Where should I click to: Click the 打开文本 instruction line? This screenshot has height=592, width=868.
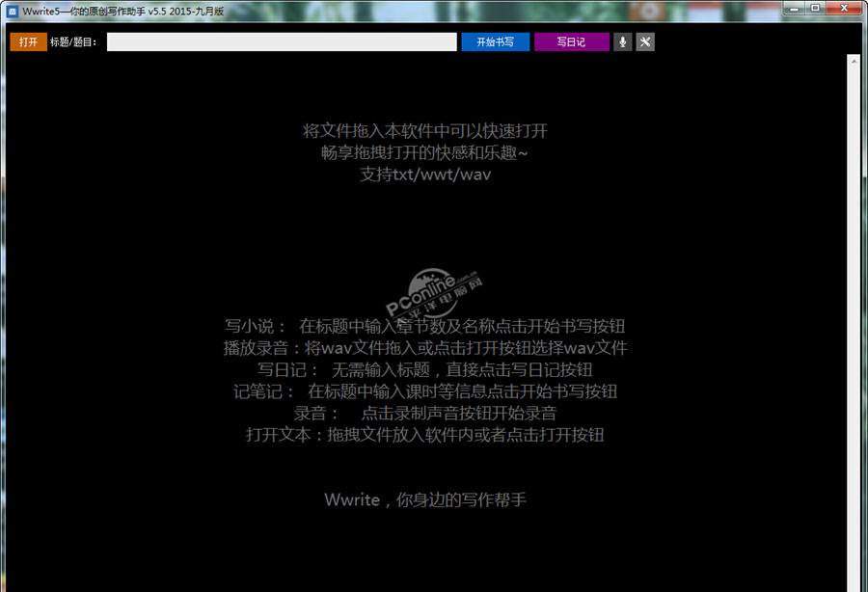pyautogui.click(x=425, y=435)
